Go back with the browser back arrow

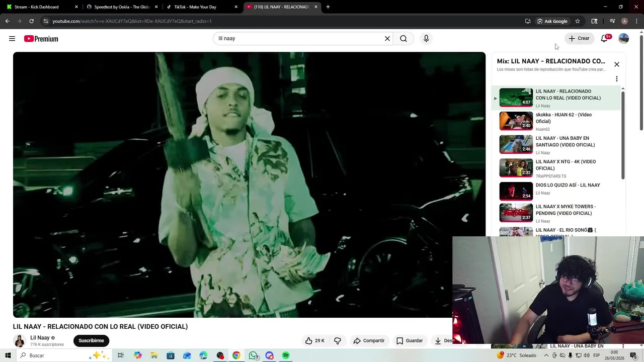7,21
